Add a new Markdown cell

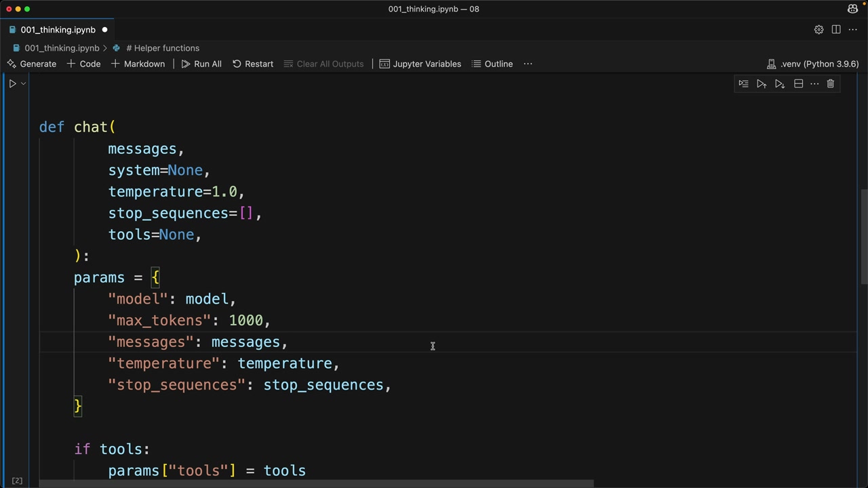point(138,64)
